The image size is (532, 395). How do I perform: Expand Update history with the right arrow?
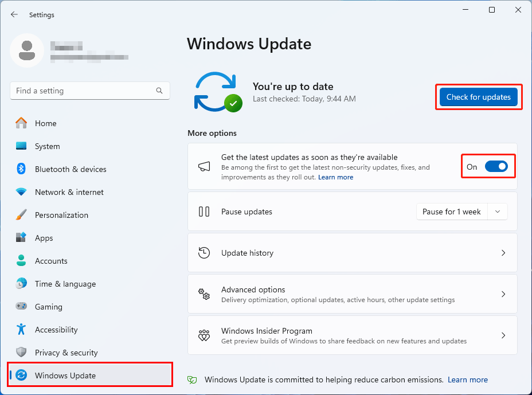tap(503, 253)
